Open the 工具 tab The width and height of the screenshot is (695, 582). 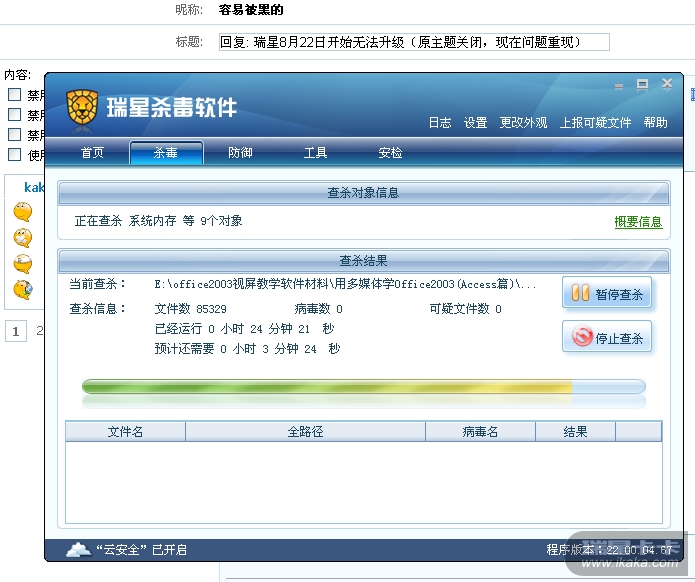click(x=315, y=153)
